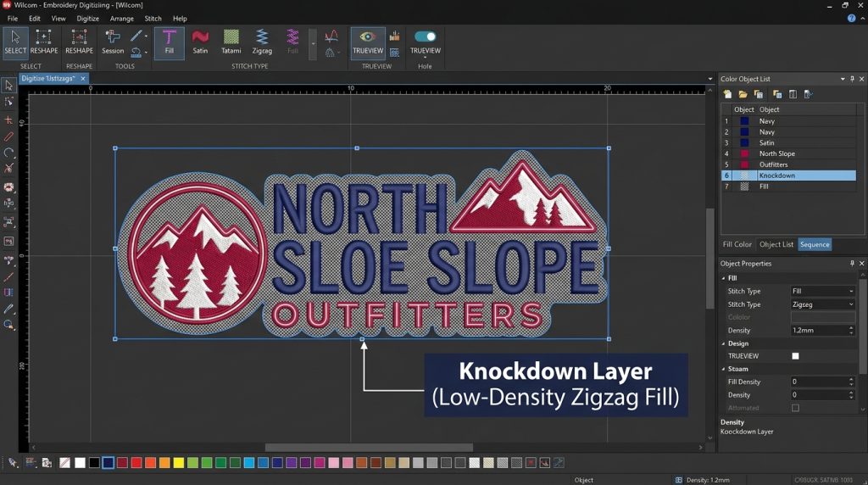Screen dimensions: 868x485
Task: Select the Outfitters object row
Action: pos(788,164)
